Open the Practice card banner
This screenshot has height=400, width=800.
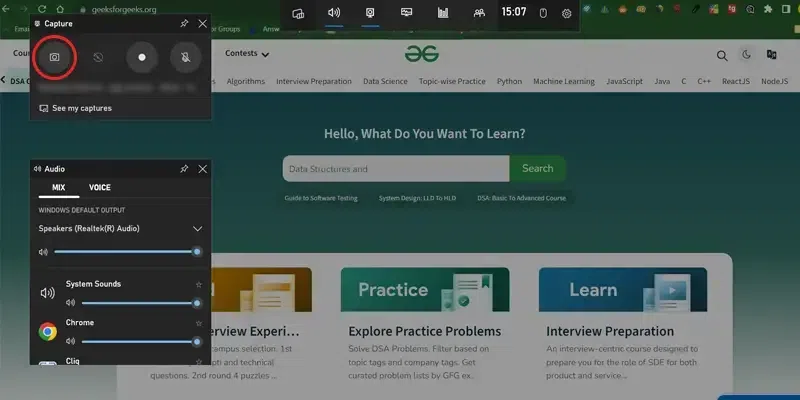pos(424,289)
